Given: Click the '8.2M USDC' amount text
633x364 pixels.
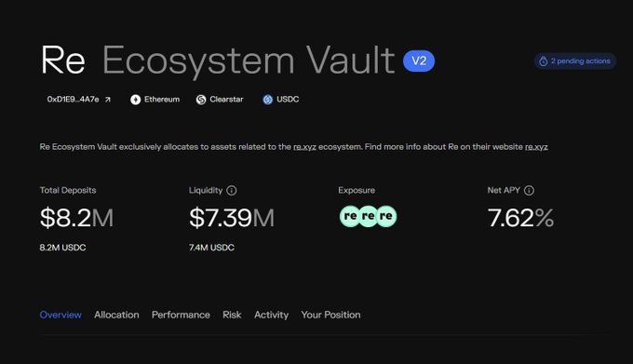Looking at the screenshot, I should tap(62, 248).
